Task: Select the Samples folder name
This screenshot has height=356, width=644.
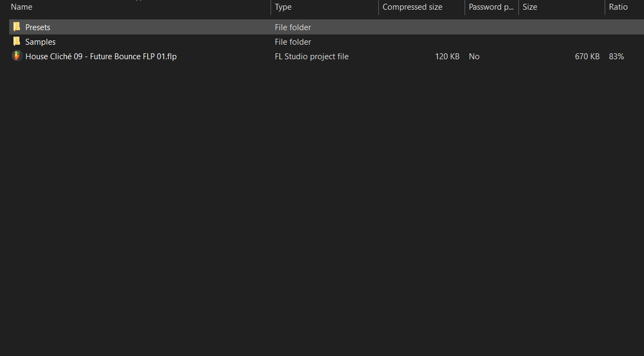Action: coord(40,42)
